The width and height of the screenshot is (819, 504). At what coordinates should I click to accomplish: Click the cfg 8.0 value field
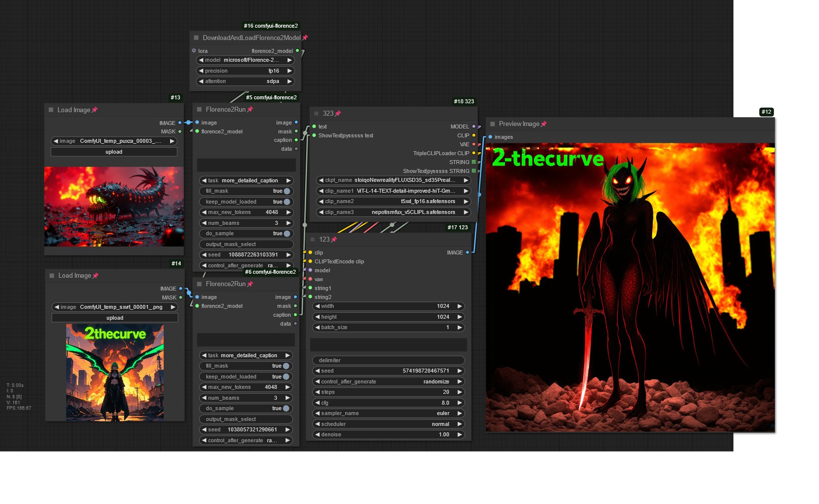click(x=388, y=403)
